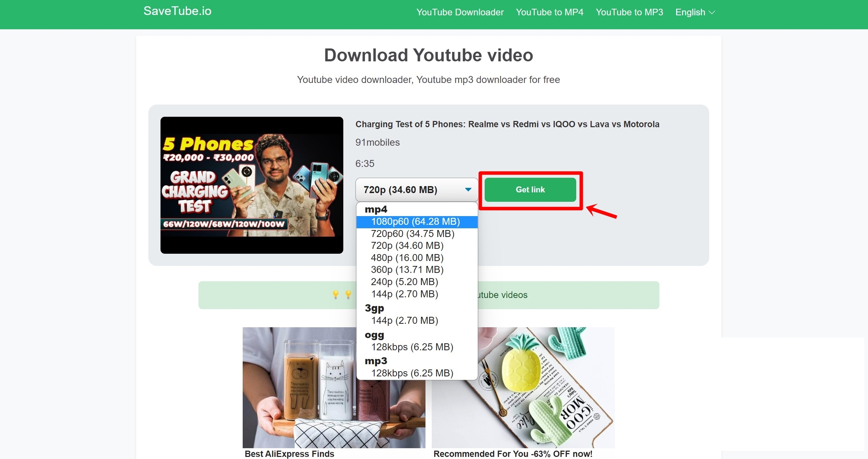Click the video thumbnail preview image

pos(251,185)
